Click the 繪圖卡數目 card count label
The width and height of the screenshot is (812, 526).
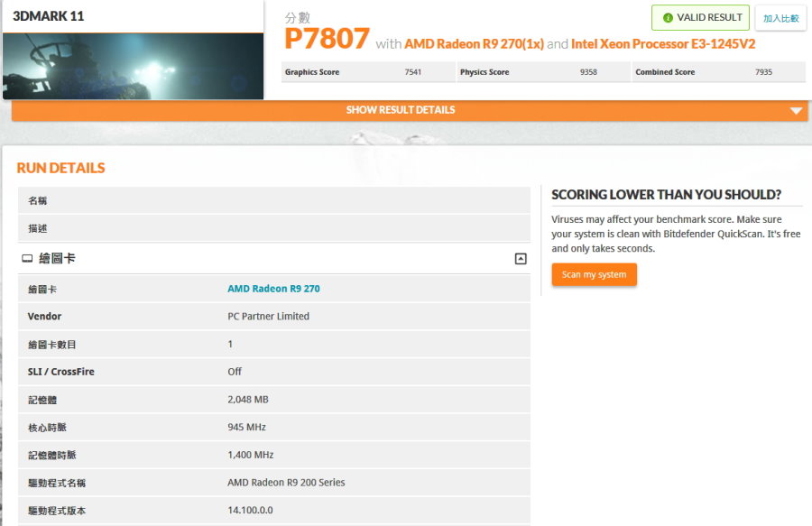pyautogui.click(x=51, y=345)
